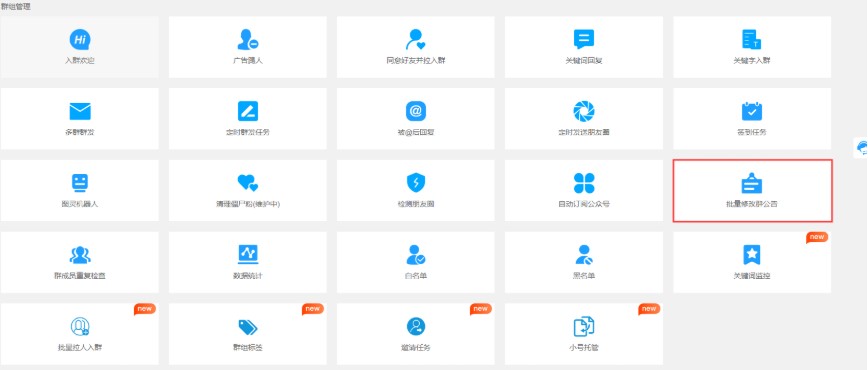Open 检测朋友圈 shield lightning icon

pos(415,183)
